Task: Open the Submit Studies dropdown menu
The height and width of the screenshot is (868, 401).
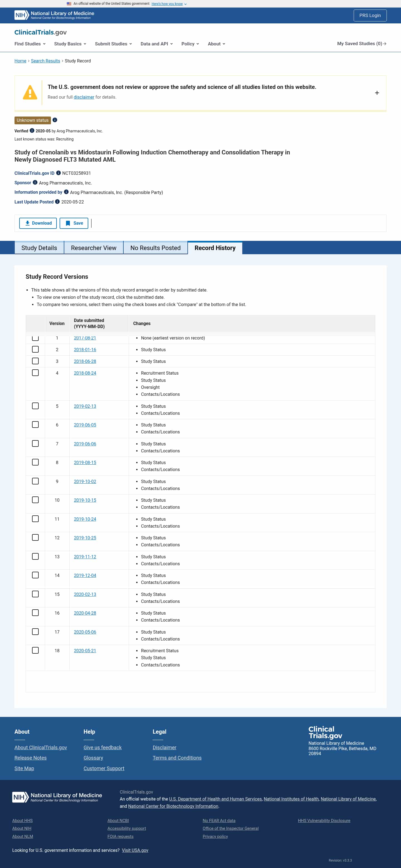Action: point(113,44)
